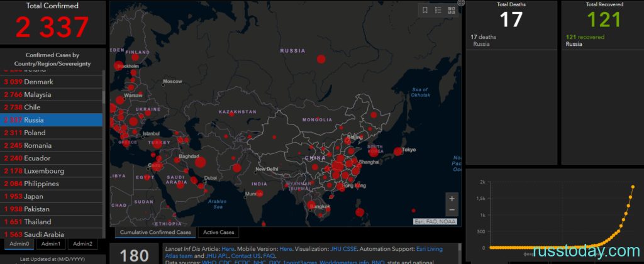Select Romania in the country list
The height and width of the screenshot is (264, 644).
51,145
